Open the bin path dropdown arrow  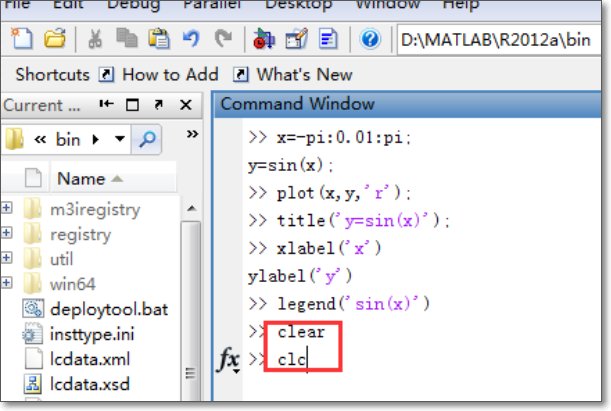click(x=121, y=139)
